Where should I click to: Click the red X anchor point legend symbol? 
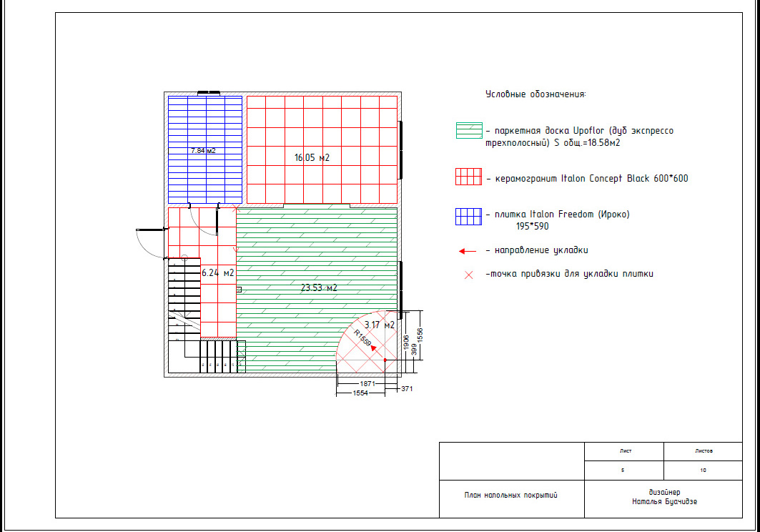coord(469,275)
